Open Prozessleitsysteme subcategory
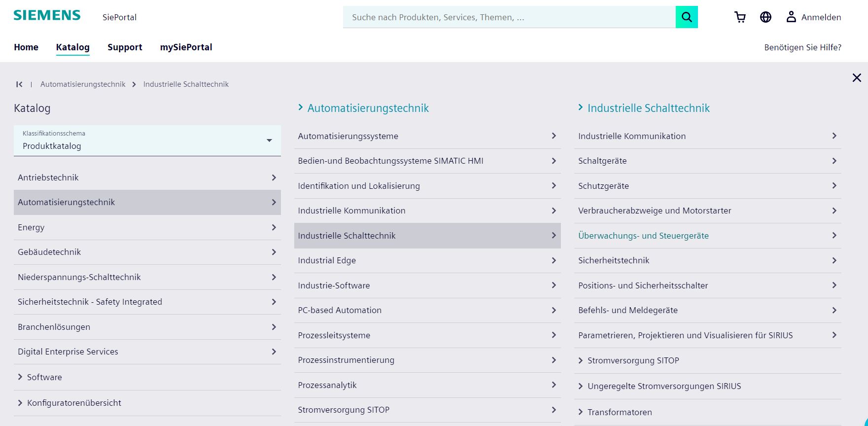 (x=427, y=335)
